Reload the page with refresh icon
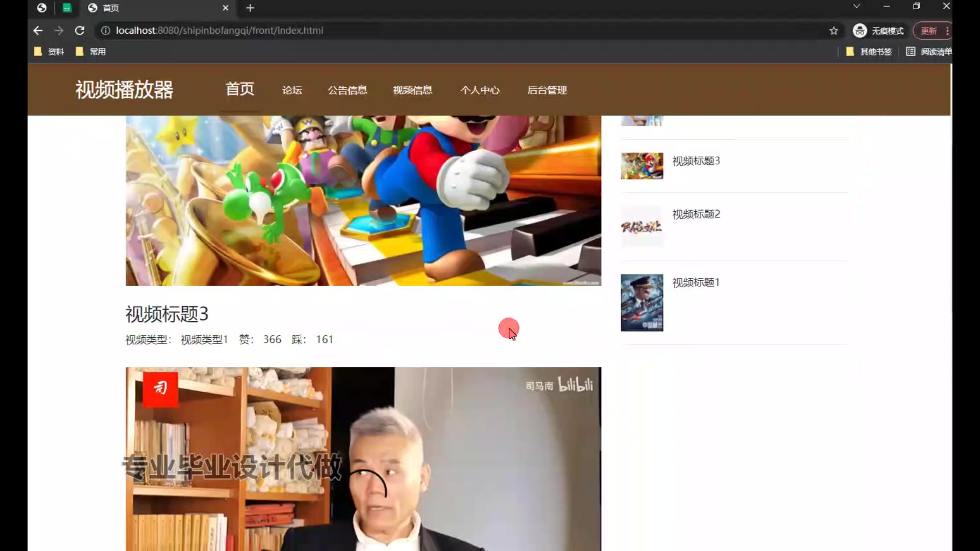Viewport: 980px width, 551px height. pyautogui.click(x=80, y=31)
